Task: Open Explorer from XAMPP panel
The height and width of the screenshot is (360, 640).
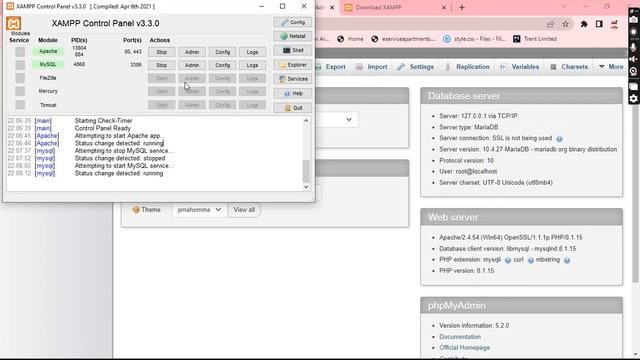Action: (x=293, y=64)
